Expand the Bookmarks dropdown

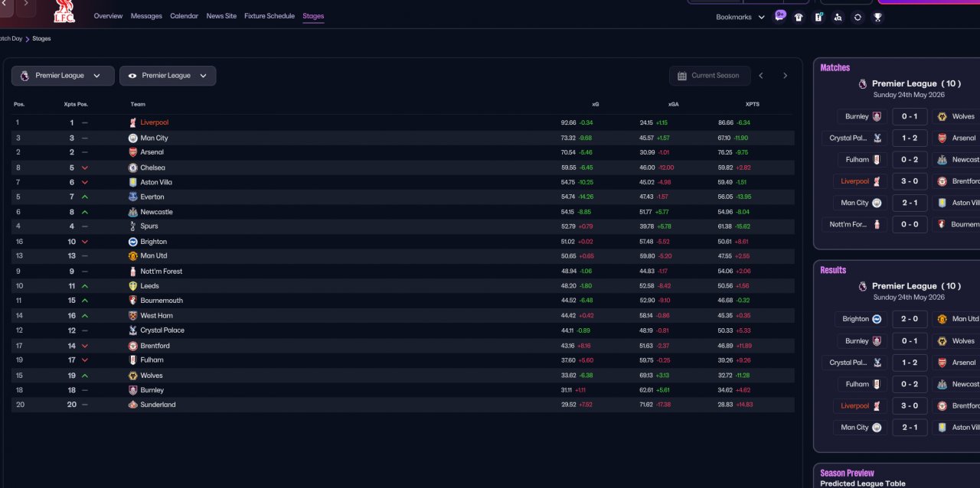click(740, 17)
